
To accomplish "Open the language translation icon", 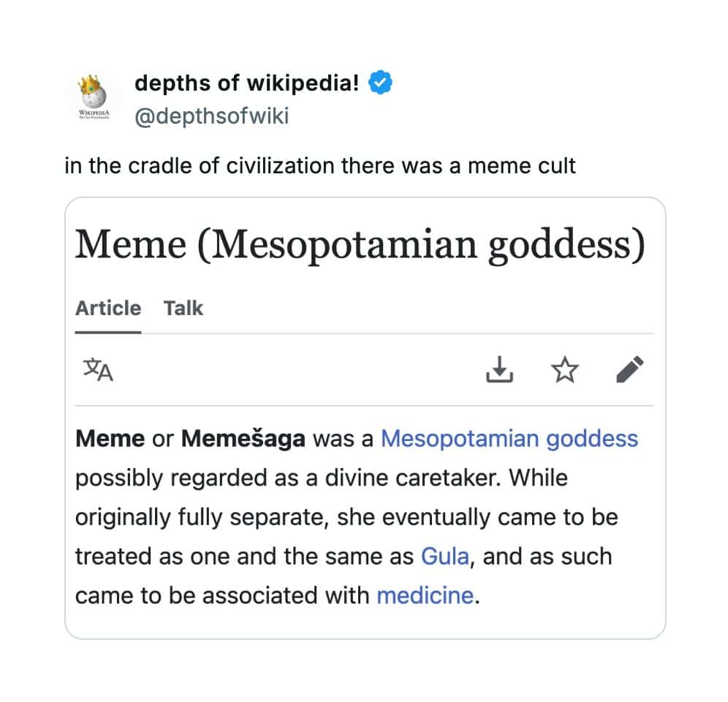I will coord(98,370).
